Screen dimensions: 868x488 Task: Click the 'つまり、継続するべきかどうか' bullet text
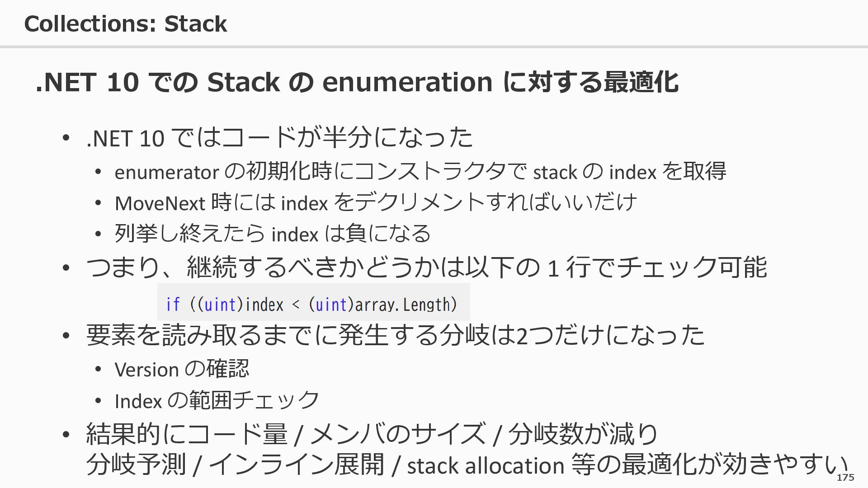pyautogui.click(x=426, y=267)
